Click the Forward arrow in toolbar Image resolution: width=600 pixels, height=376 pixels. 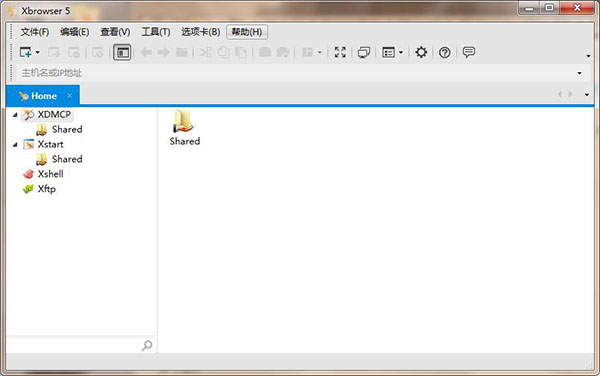click(163, 52)
